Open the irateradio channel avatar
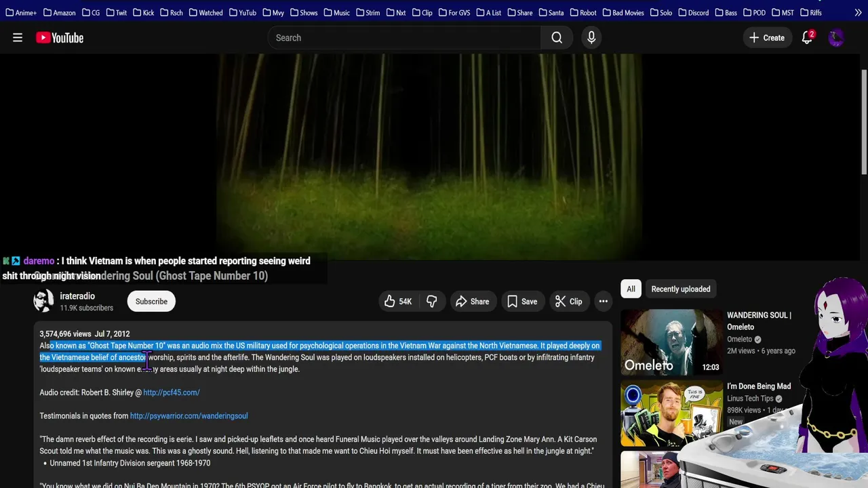This screenshot has width=868, height=488. coord(44,301)
